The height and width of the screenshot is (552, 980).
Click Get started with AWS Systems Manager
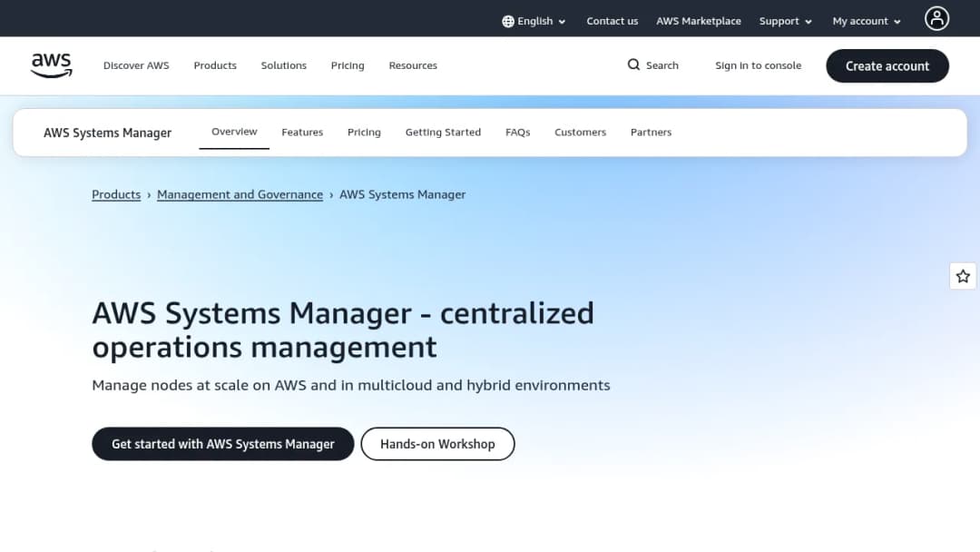223,444
